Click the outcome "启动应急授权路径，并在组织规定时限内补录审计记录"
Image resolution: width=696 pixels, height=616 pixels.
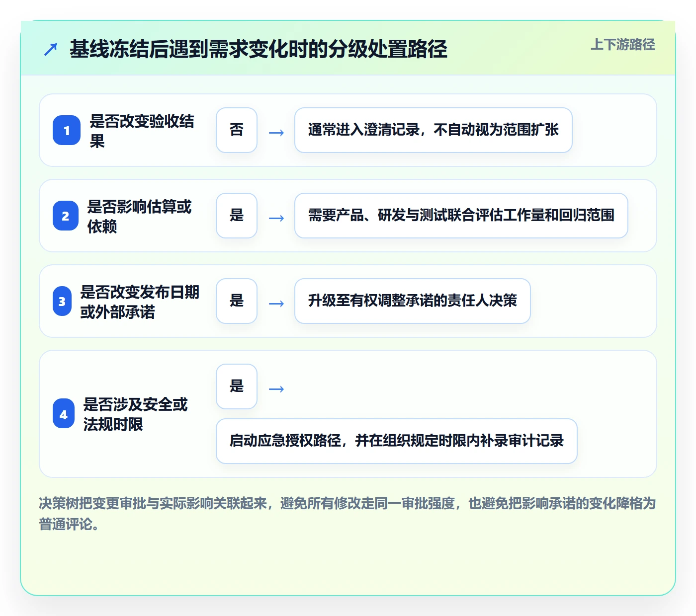click(x=397, y=441)
